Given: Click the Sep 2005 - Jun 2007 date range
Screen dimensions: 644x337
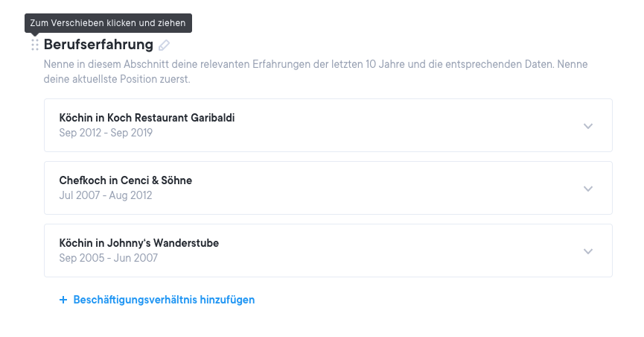Looking at the screenshot, I should pyautogui.click(x=108, y=258).
